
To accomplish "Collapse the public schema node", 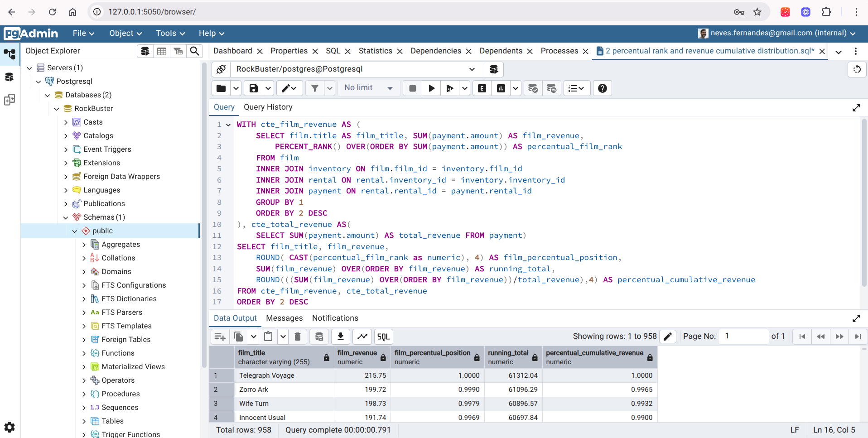I will 74,231.
